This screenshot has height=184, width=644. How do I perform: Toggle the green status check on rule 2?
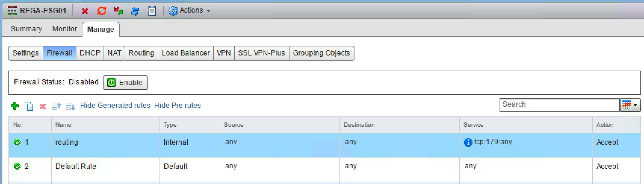[17, 166]
